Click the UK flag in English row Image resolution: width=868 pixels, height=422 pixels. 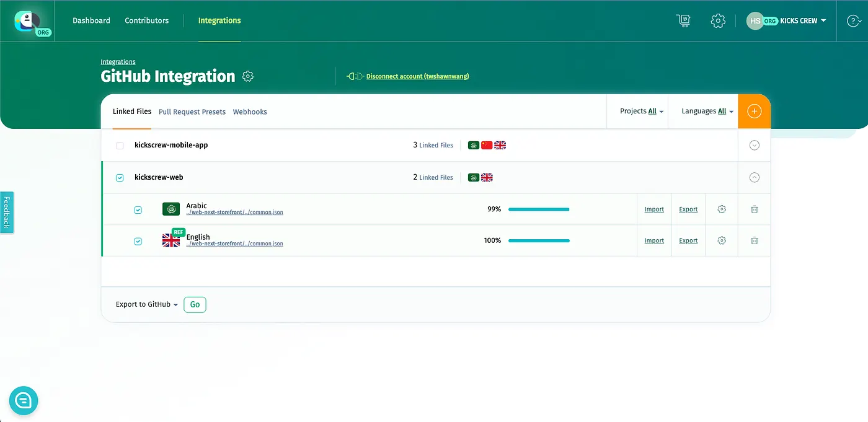click(171, 240)
